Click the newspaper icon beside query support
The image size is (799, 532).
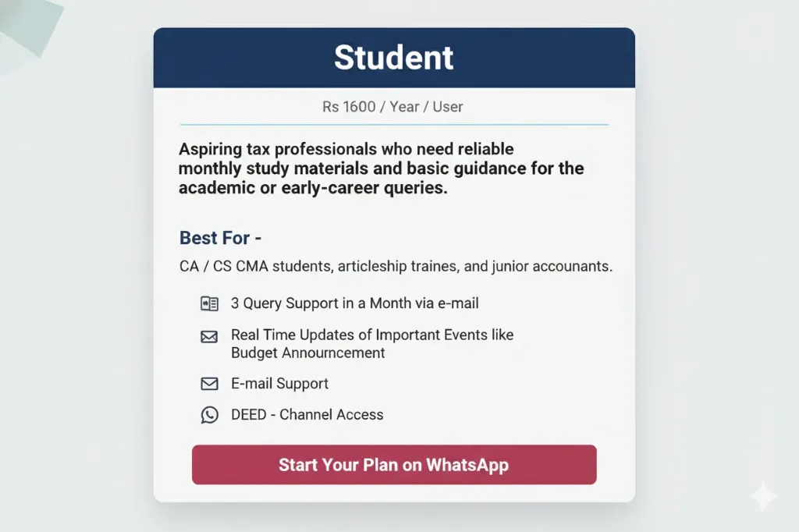coord(208,303)
